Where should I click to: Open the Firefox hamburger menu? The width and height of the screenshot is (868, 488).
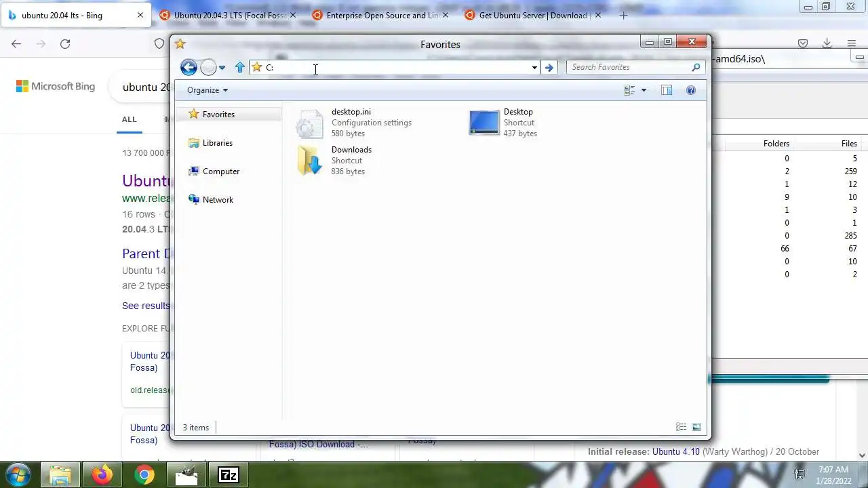pyautogui.click(x=852, y=43)
